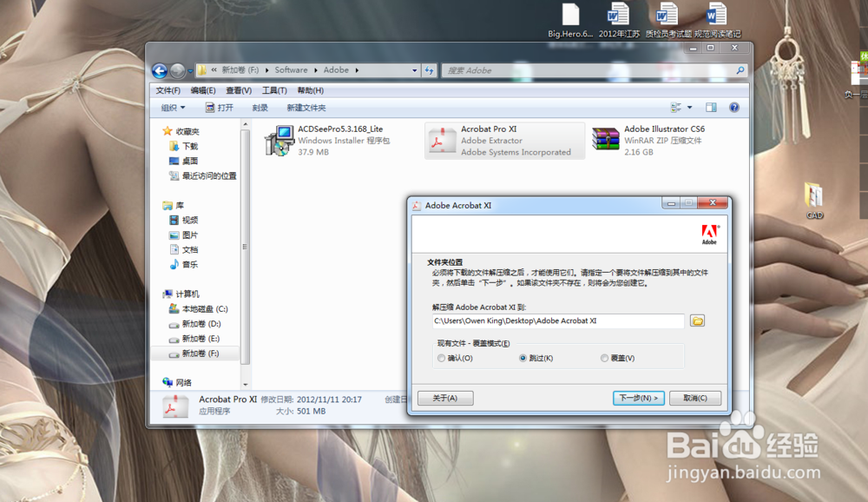
Task: Expand the arrow after Adobe breadcrumb
Action: (x=357, y=70)
